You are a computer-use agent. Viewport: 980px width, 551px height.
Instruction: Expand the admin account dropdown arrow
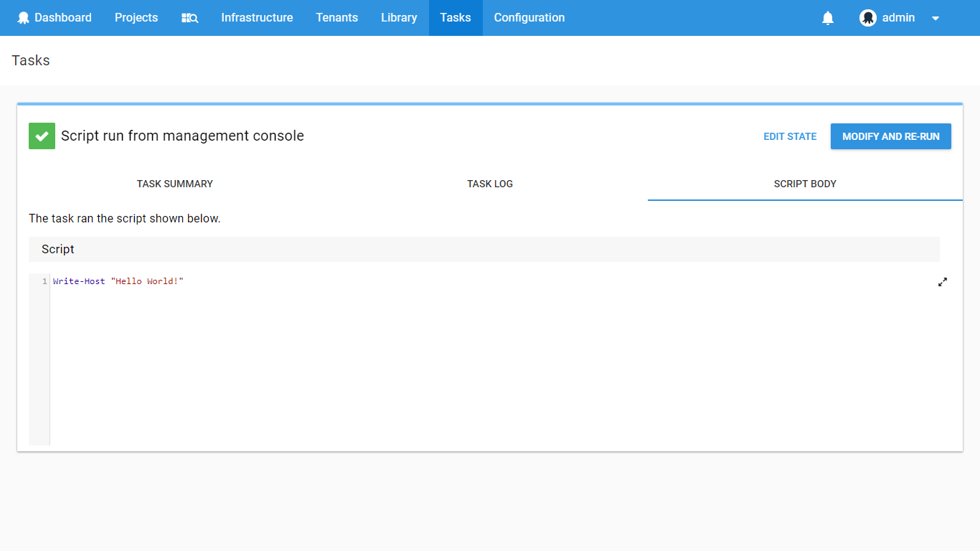click(x=936, y=19)
